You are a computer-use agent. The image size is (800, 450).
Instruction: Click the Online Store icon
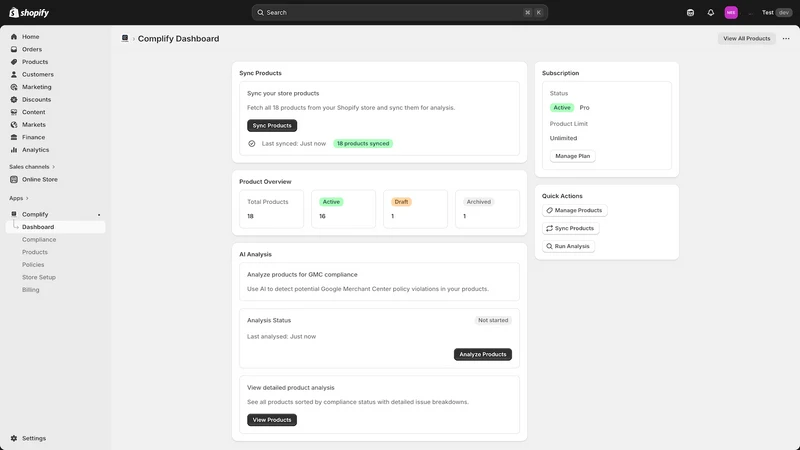[x=14, y=180]
